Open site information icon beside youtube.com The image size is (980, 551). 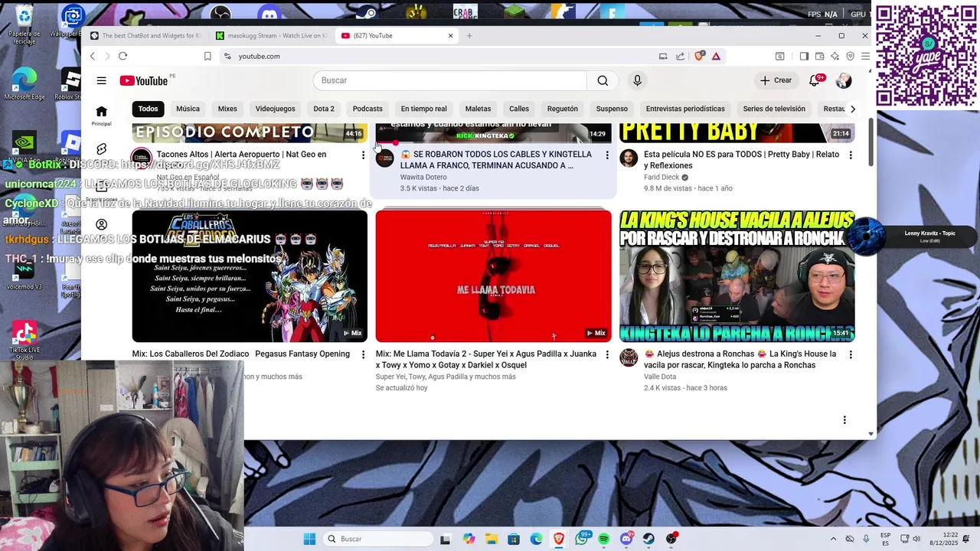click(227, 56)
